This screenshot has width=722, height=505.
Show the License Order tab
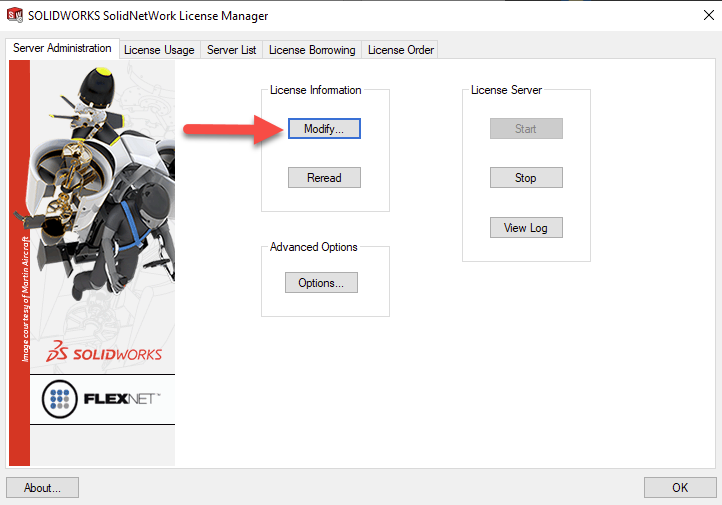coord(400,50)
